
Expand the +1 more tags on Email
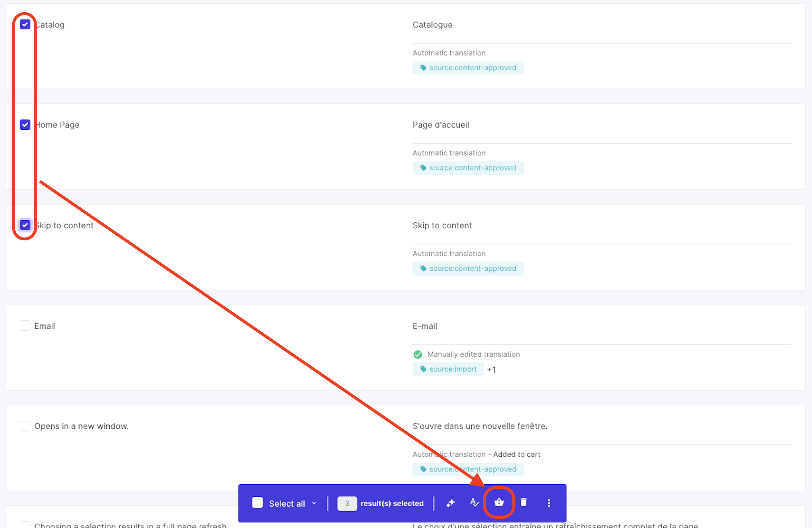point(491,370)
